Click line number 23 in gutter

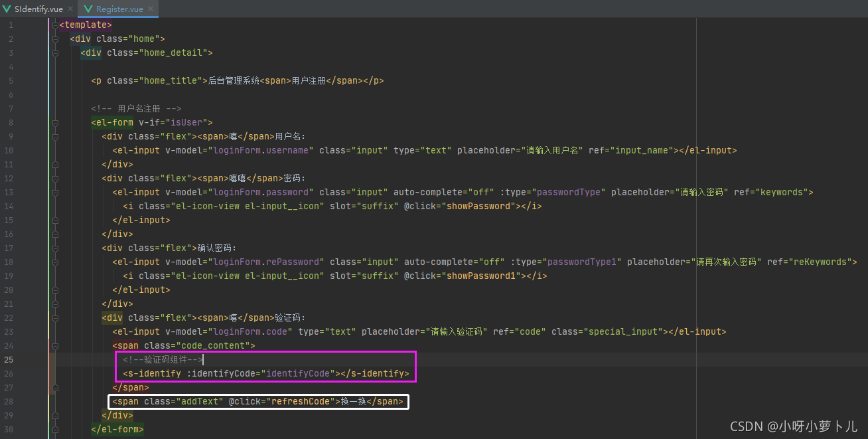9,332
